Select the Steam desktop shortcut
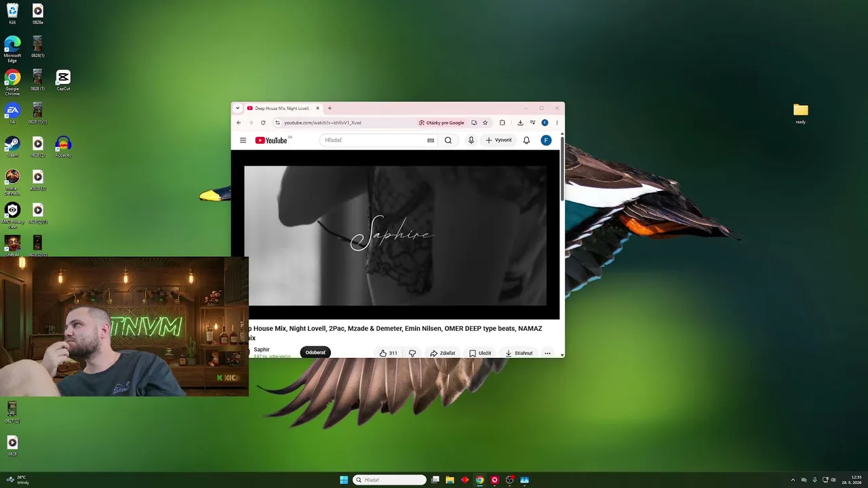 coord(12,146)
